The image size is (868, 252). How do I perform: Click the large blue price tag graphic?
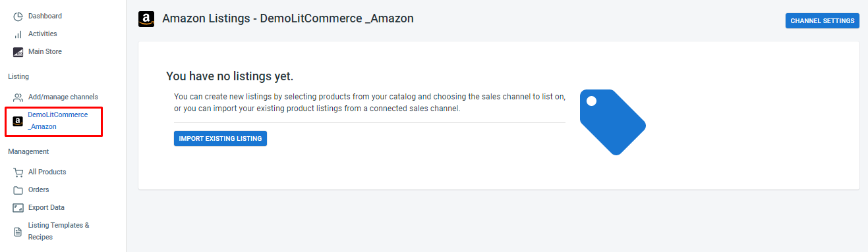(612, 122)
